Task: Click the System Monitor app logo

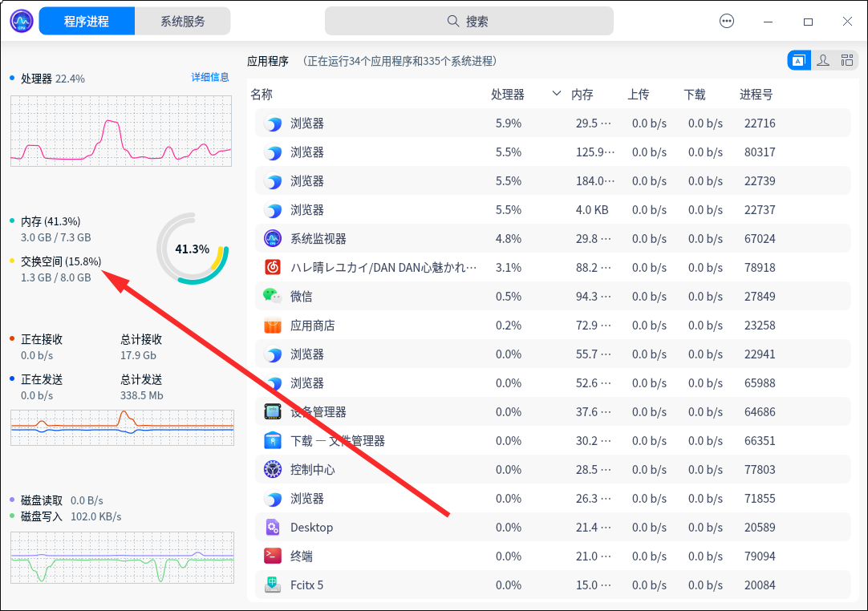Action: tap(22, 21)
